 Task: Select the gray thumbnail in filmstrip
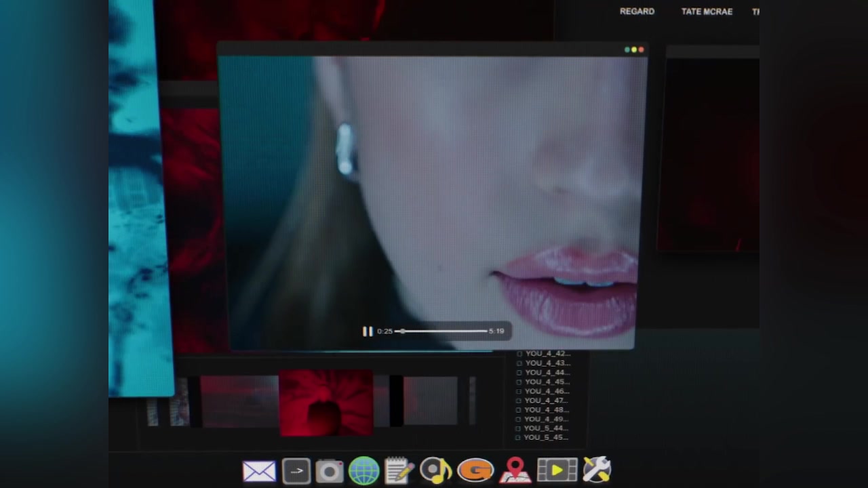tap(430, 401)
